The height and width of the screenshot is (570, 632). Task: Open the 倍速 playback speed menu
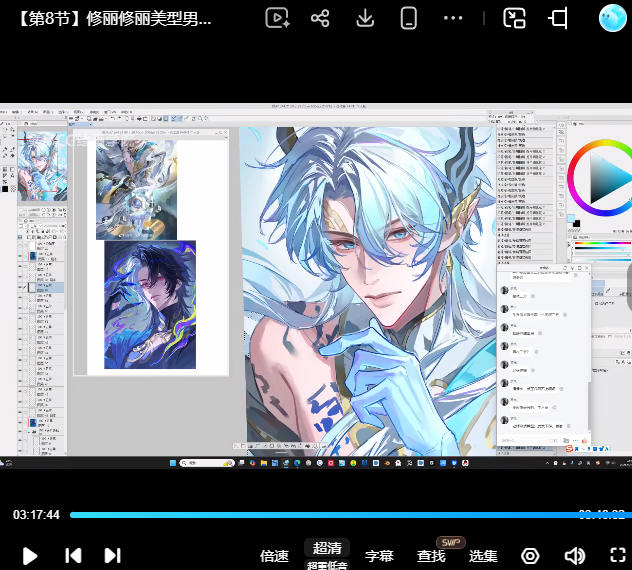point(274,556)
